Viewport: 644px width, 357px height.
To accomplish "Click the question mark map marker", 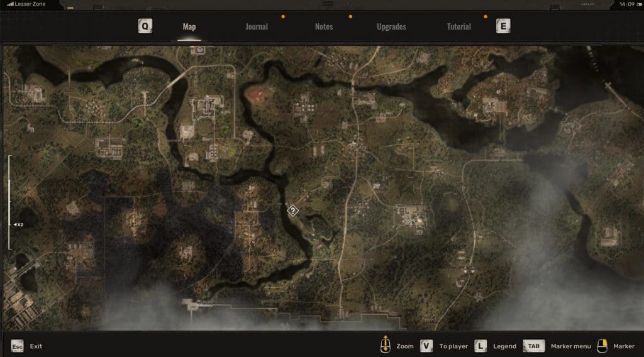I will pos(292,211).
